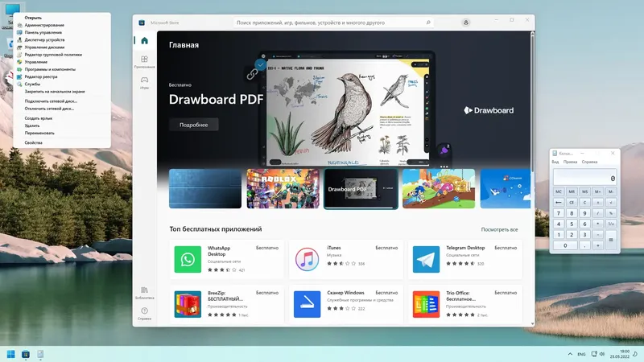The image size is (644, 362).
Task: Open the Home tab in Microsoft Store sidebar
Action: click(x=145, y=41)
